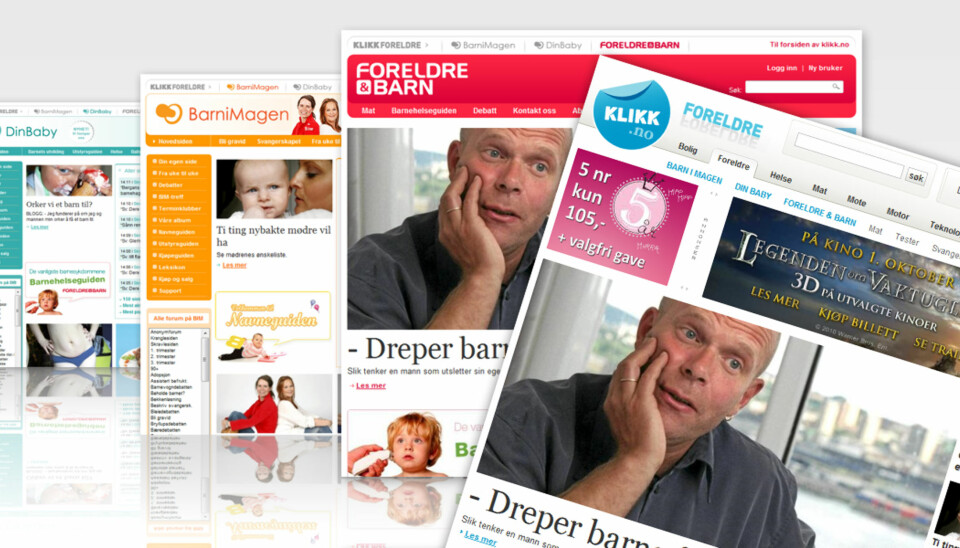
Task: Select the Helse tab on Klikk page
Action: pyautogui.click(x=781, y=178)
